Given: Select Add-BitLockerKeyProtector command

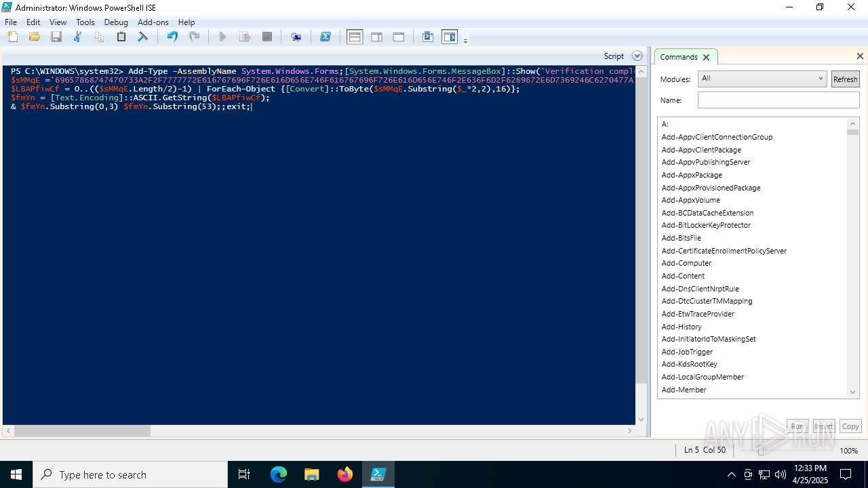Looking at the screenshot, I should (x=706, y=225).
